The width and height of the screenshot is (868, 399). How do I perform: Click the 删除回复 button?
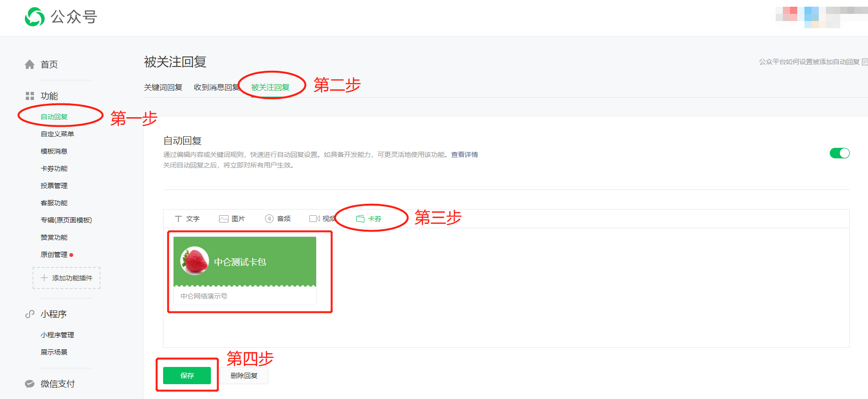coord(244,376)
